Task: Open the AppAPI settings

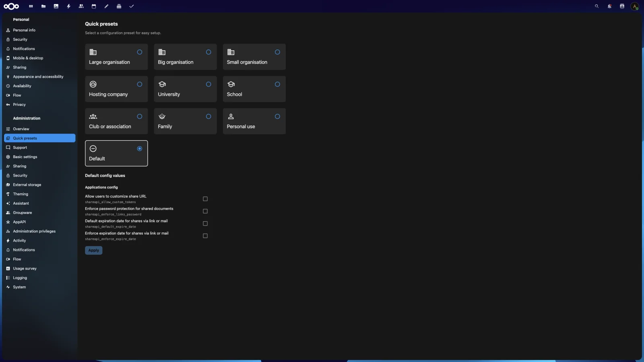Action: coord(39,222)
